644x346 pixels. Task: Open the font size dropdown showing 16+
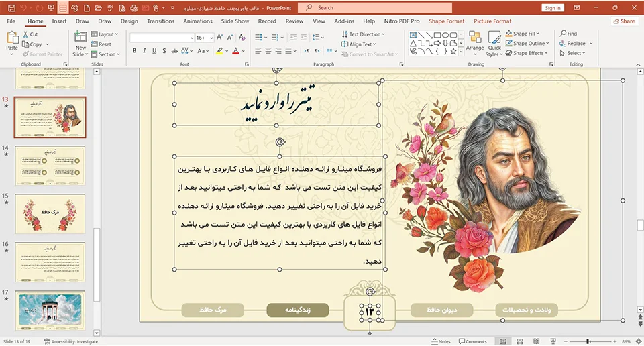pos(205,38)
